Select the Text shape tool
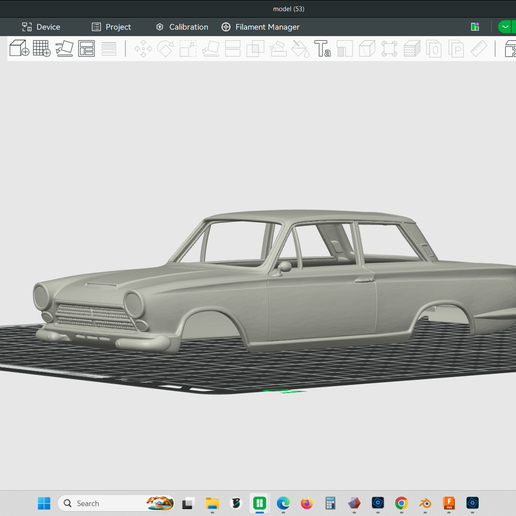Image resolution: width=516 pixels, height=516 pixels. point(322,49)
